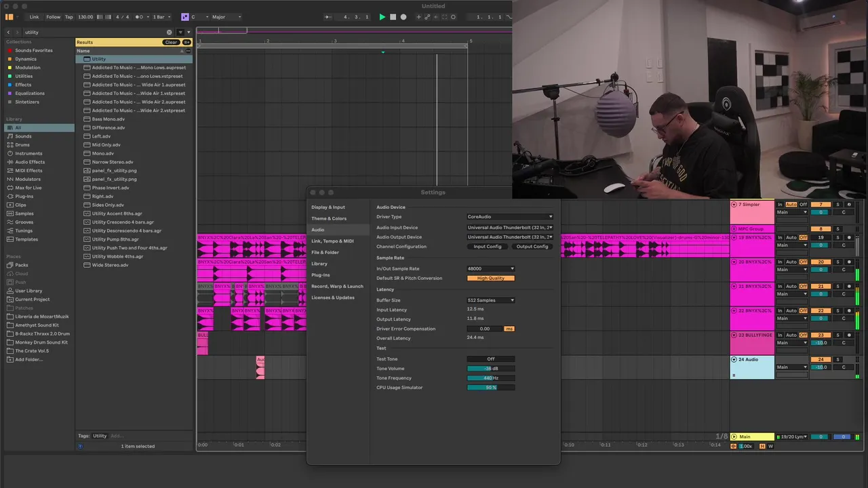
Task: Click the Link button
Action: tap(34, 17)
